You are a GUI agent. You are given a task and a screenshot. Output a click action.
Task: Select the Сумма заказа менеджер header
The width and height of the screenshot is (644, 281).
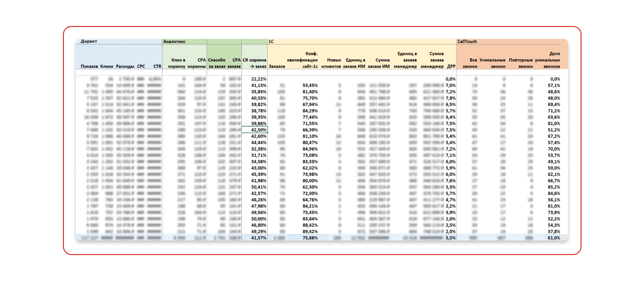coord(433,60)
